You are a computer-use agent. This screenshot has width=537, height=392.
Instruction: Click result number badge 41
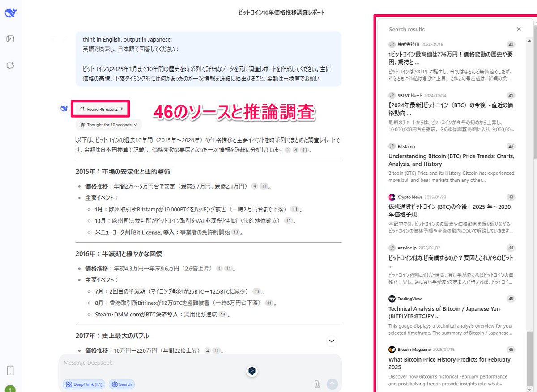coord(511,96)
